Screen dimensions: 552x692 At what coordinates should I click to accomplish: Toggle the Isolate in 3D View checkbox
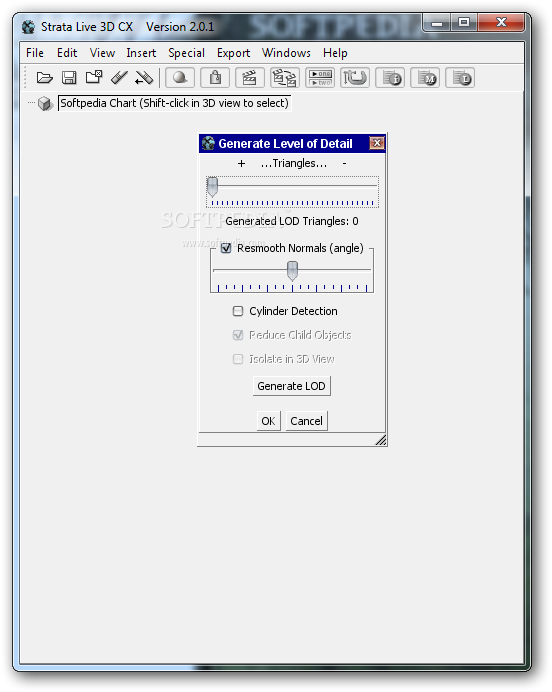238,359
